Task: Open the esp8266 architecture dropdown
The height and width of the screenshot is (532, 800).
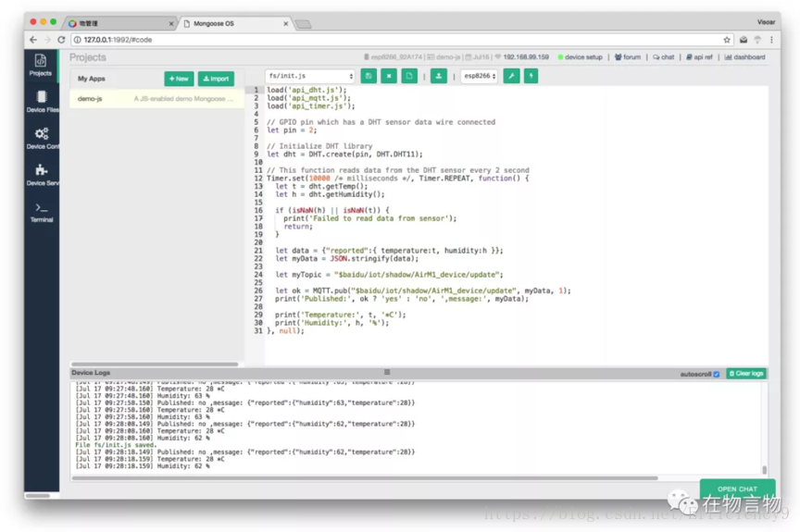Action: (x=479, y=76)
